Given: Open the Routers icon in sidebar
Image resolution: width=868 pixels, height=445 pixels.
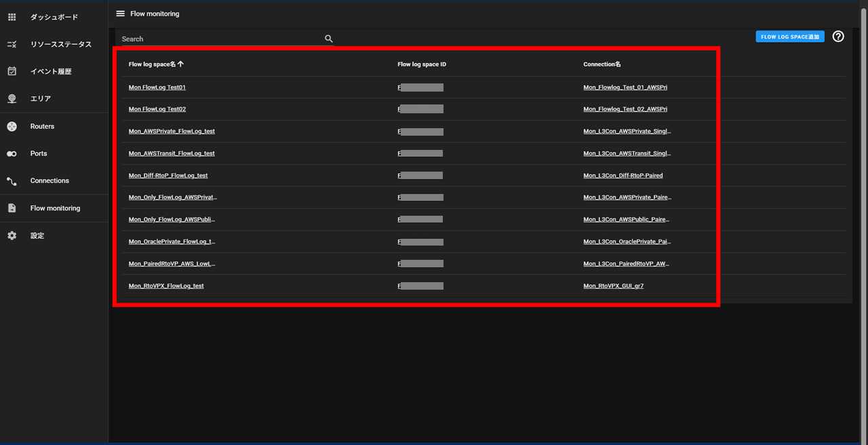Looking at the screenshot, I should 12,126.
